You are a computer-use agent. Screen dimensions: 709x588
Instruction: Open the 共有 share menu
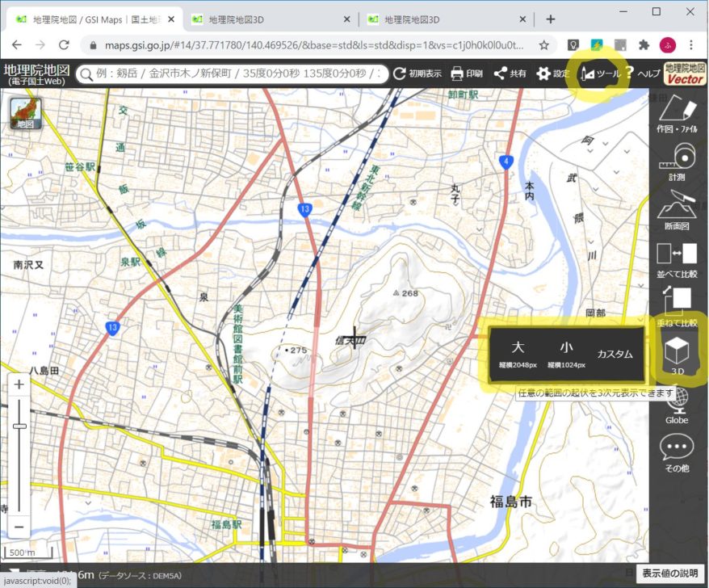tap(510, 73)
